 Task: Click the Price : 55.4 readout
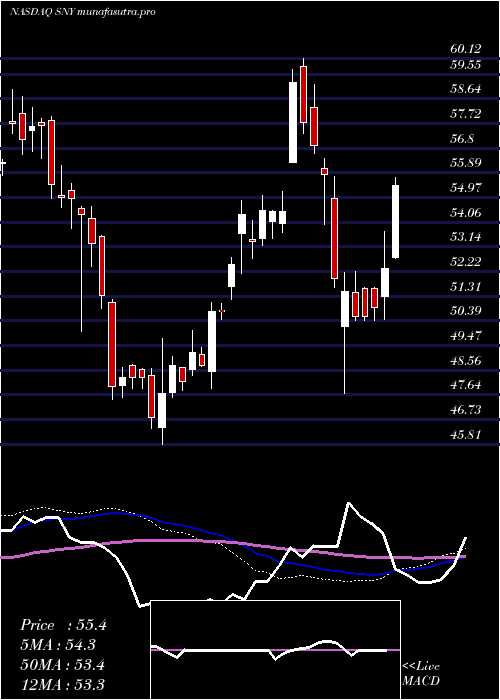63,625
